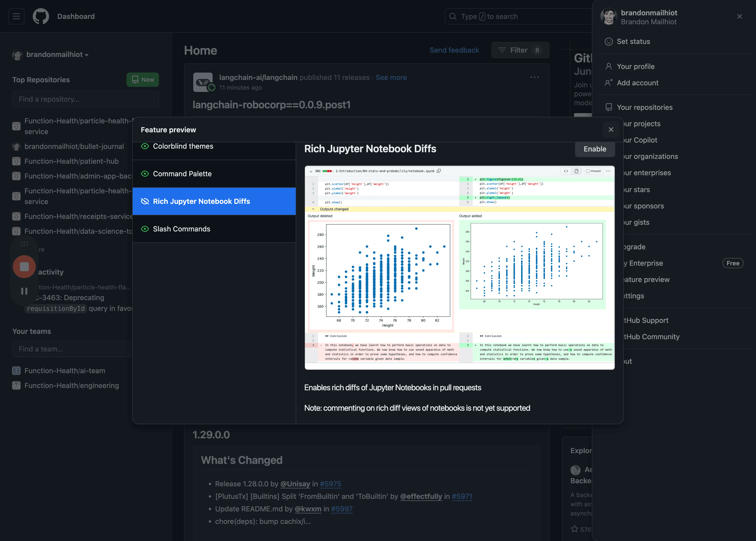Click See more link for langchain releases

391,78
